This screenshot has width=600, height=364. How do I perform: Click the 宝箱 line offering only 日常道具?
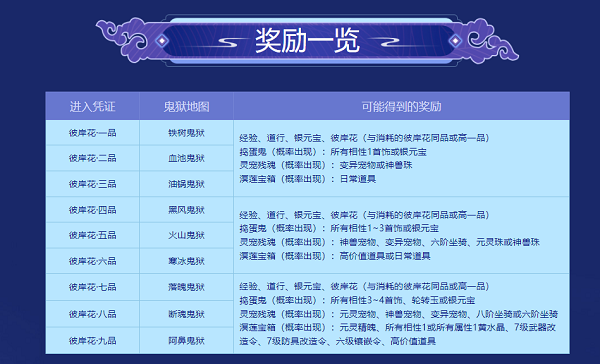[x=308, y=179]
